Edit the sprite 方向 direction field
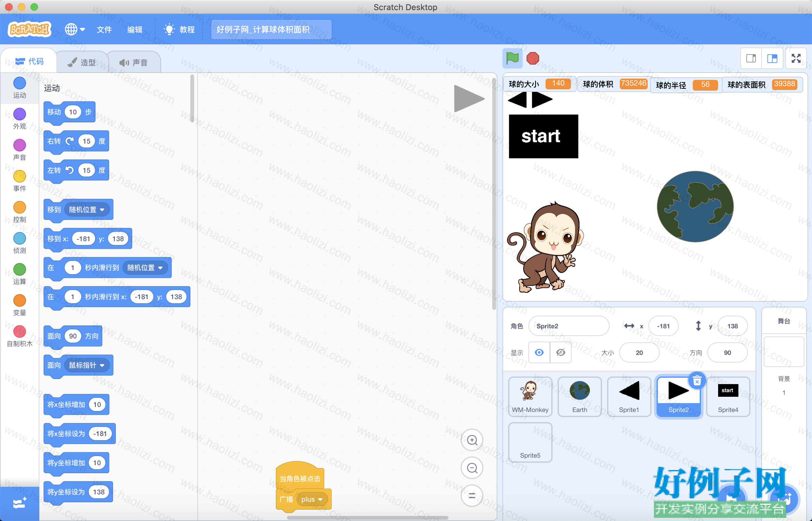This screenshot has width=812, height=521. pyautogui.click(x=727, y=352)
